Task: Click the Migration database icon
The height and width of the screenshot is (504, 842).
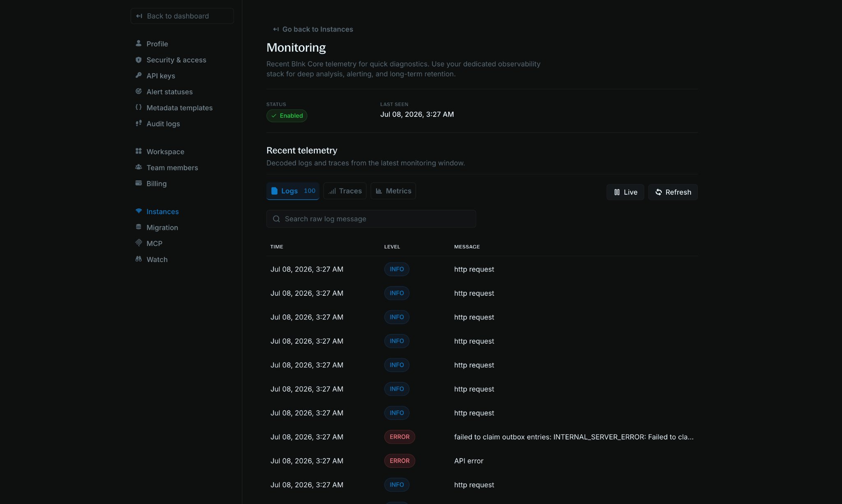Action: [139, 227]
